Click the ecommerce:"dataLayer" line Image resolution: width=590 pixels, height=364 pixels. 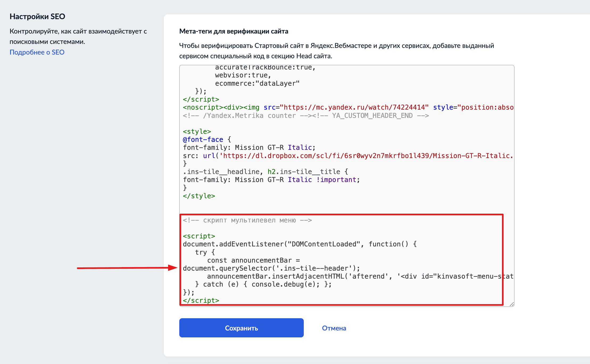coord(257,83)
